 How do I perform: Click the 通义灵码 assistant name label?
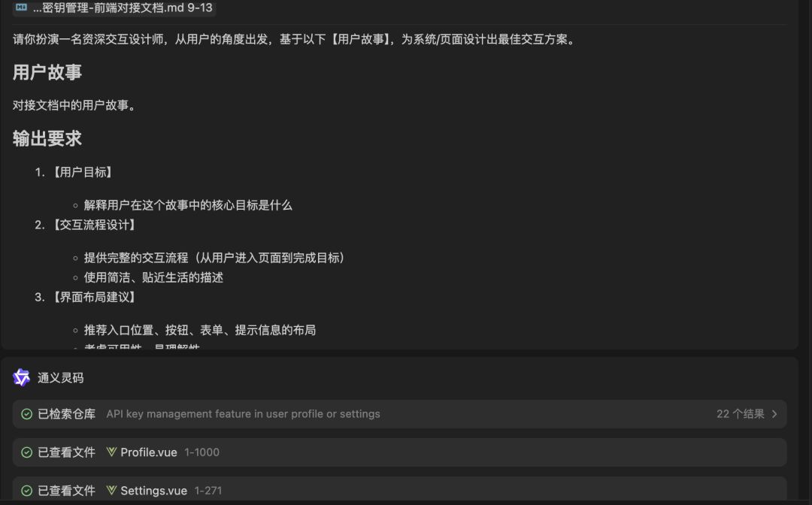61,378
